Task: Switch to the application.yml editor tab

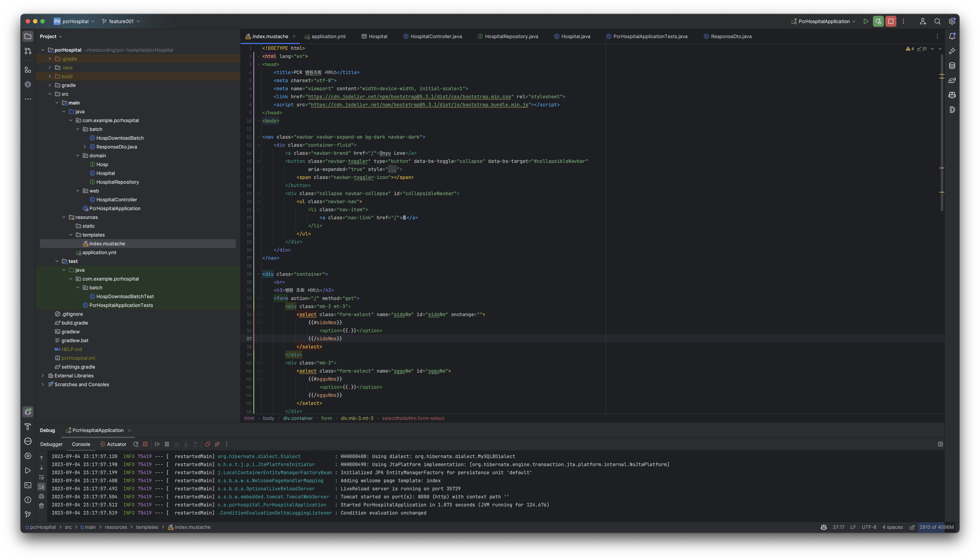Action: (x=328, y=36)
